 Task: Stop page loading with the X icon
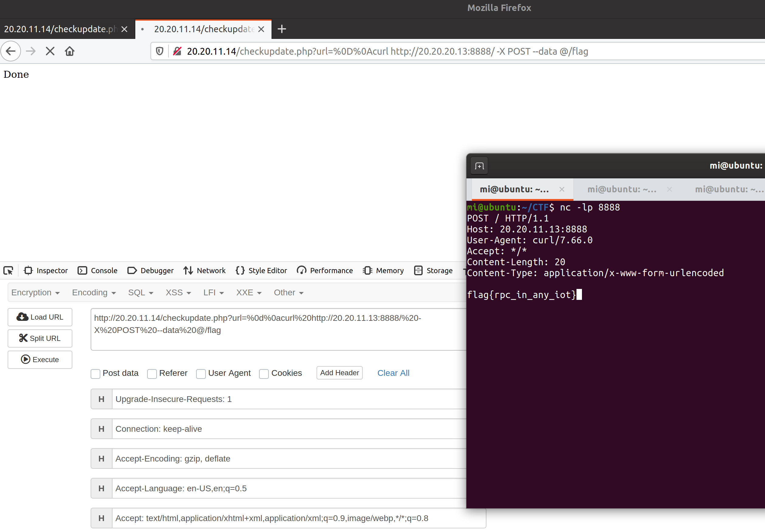pos(50,51)
